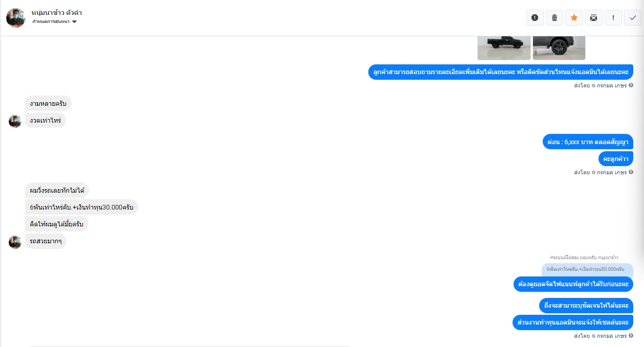Image resolution: width=644 pixels, height=347 pixels.
Task: Click customer avatar beside 'รถสวยมากๆ'
Action: [15, 242]
